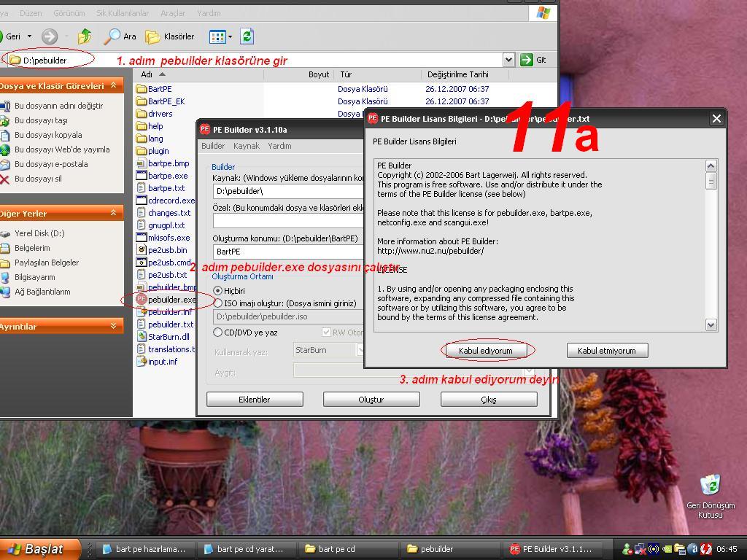Viewport: 747px width, 560px height.
Task: Switch to pebuilder taskbar window
Action: click(x=449, y=549)
